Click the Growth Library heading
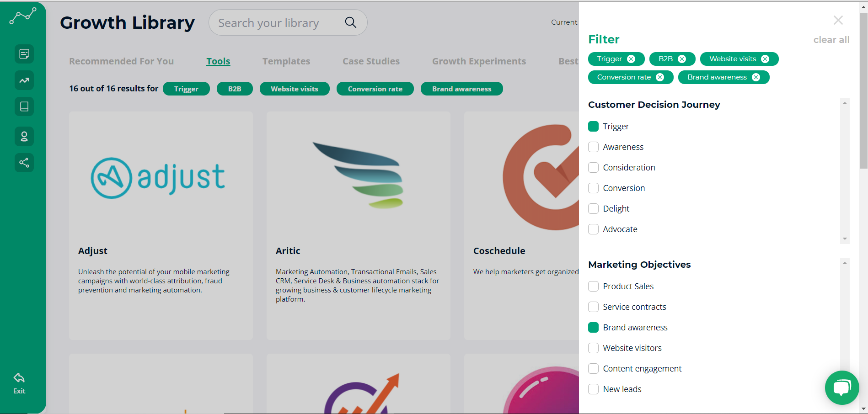This screenshot has width=868, height=414. 128,22
